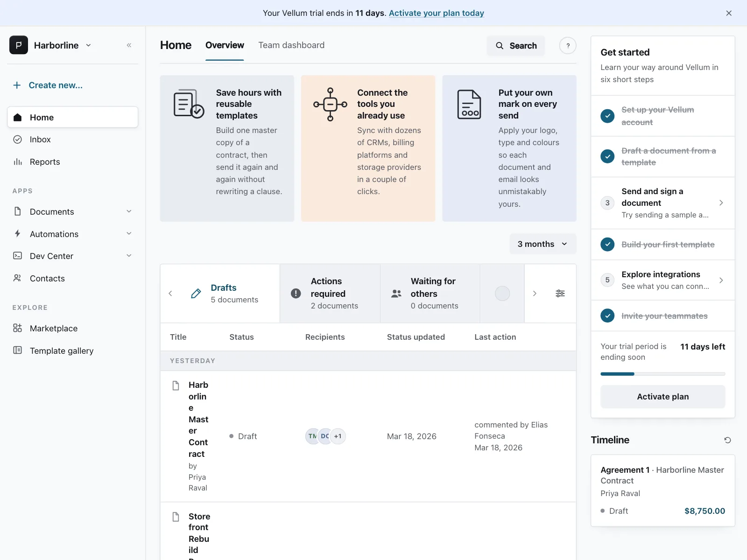Click the search magnifier icon
Image resolution: width=747 pixels, height=560 pixels.
[x=500, y=46]
